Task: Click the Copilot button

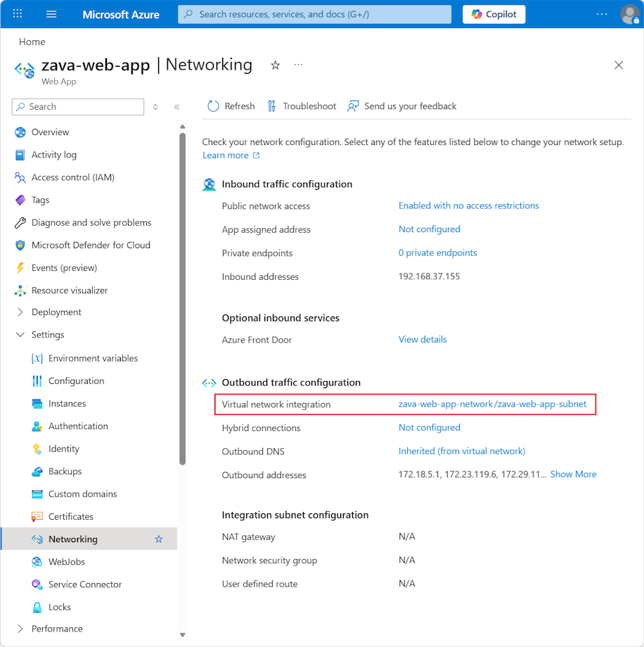Action: (x=494, y=14)
